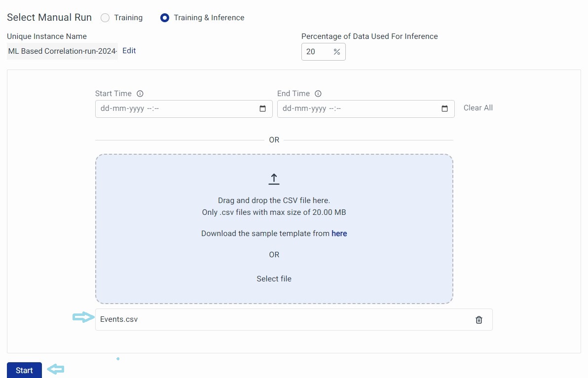Click Select file in the upload area
The width and height of the screenshot is (588, 378).
274,279
